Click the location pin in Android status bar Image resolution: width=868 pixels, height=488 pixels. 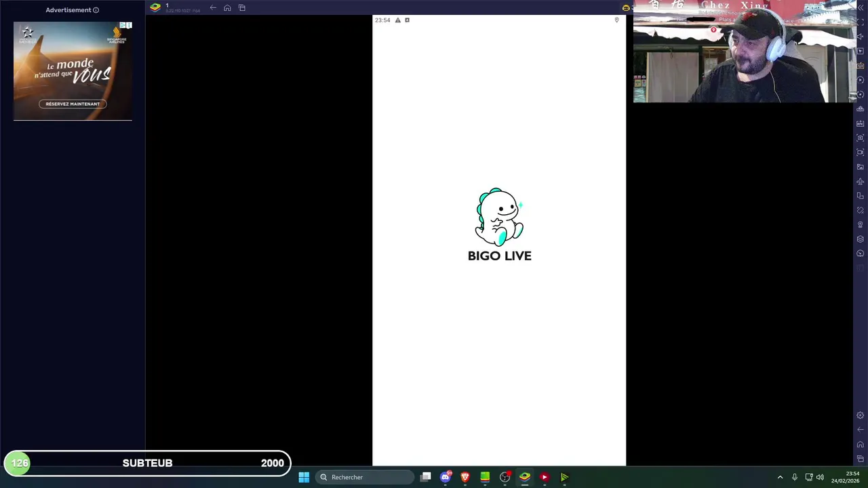click(x=616, y=20)
